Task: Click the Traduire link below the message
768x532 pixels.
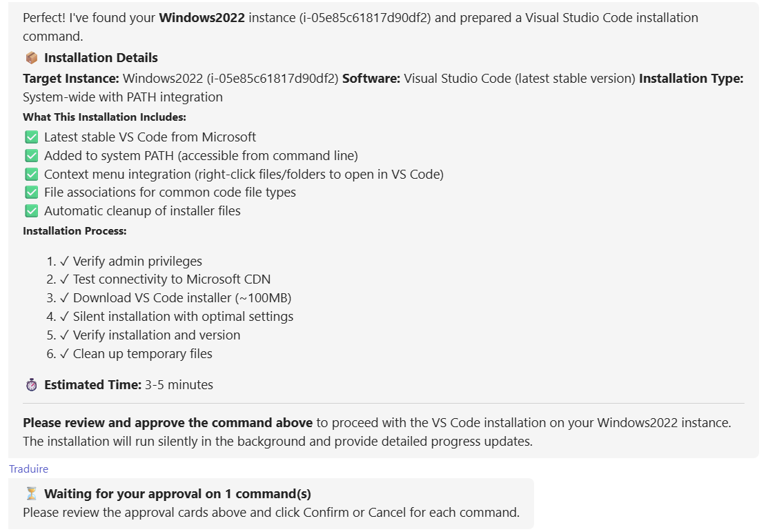Action: coord(28,469)
